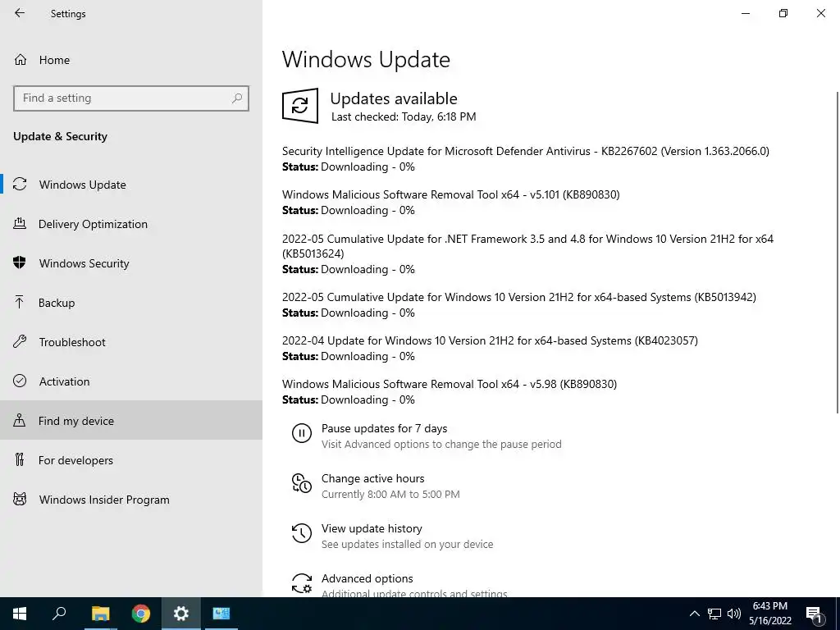Open the Troubleshoot page
The image size is (840, 630).
pyautogui.click(x=131, y=342)
